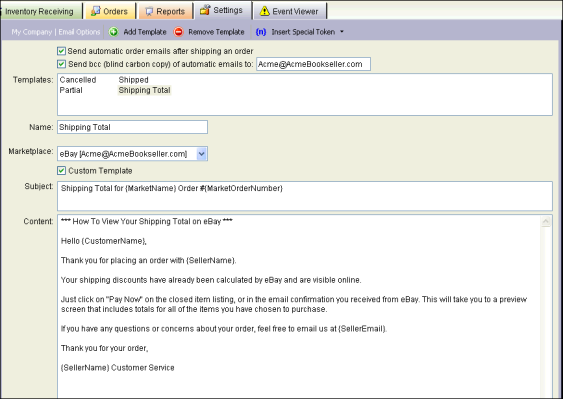563x399 pixels.
Task: Click the 'Thank you for placing an order' line
Action: [x=149, y=260]
